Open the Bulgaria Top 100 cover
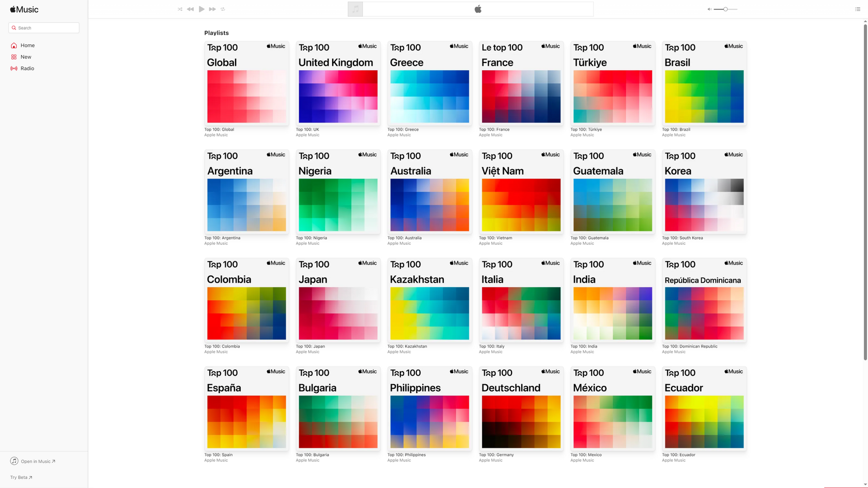Image resolution: width=868 pixels, height=488 pixels. (x=338, y=408)
